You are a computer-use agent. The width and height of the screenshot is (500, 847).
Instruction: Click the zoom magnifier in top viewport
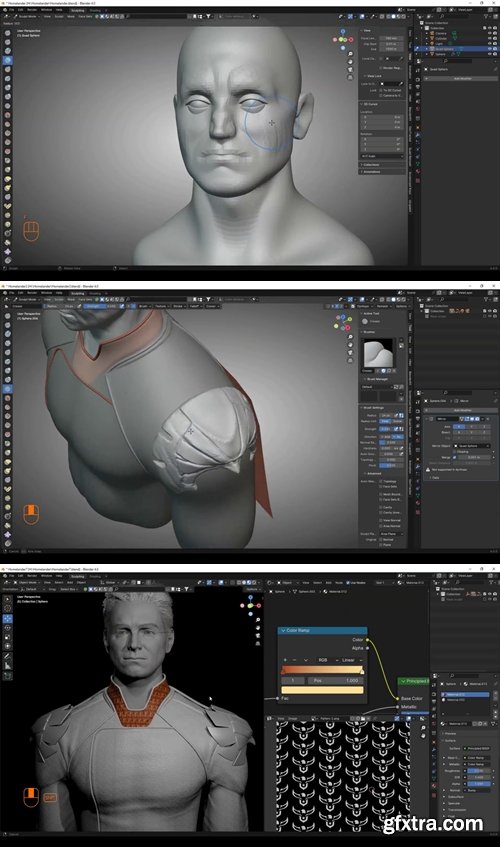click(350, 54)
